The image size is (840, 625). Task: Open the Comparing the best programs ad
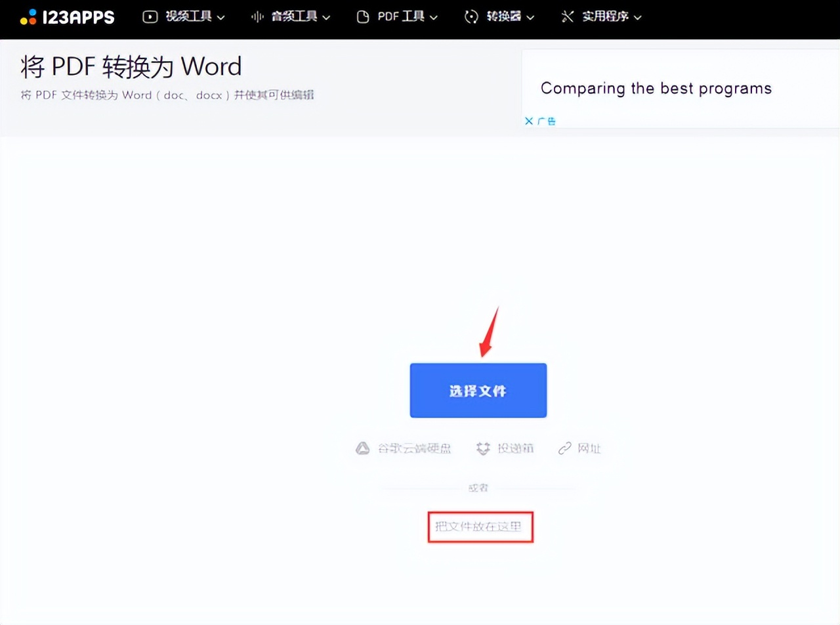[656, 88]
